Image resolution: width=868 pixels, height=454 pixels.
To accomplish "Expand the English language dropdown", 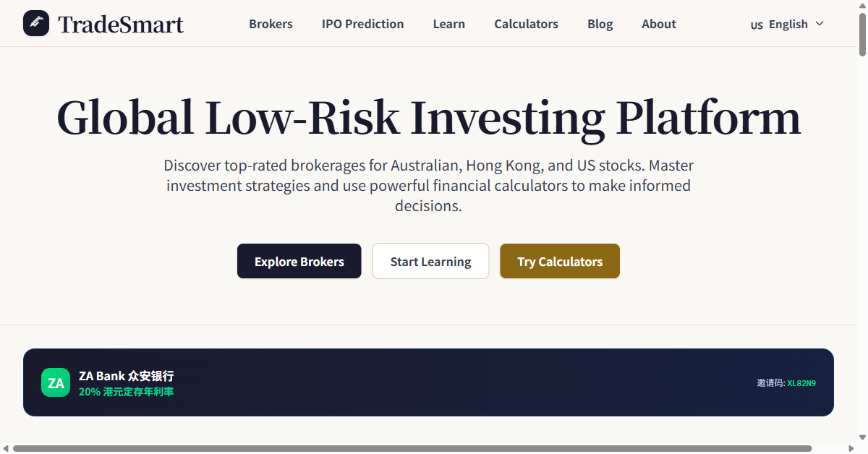I will (x=788, y=24).
